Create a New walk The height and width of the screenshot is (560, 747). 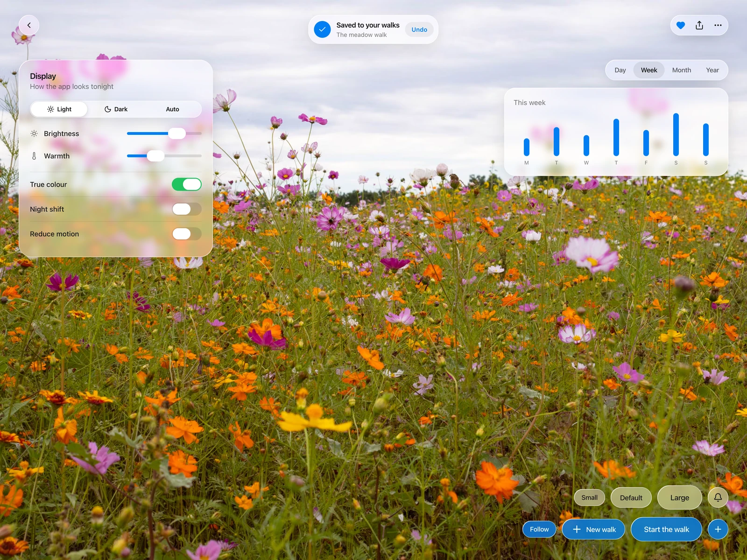(x=593, y=529)
